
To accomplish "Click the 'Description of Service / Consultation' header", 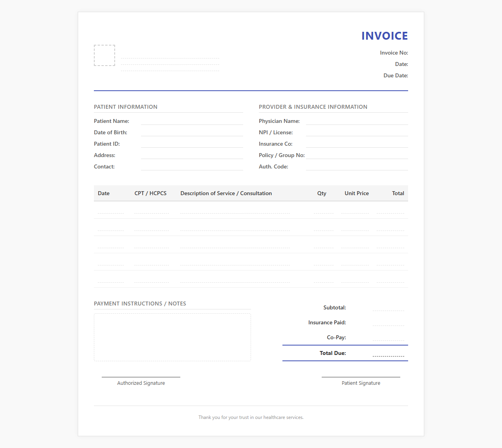I will 226,193.
